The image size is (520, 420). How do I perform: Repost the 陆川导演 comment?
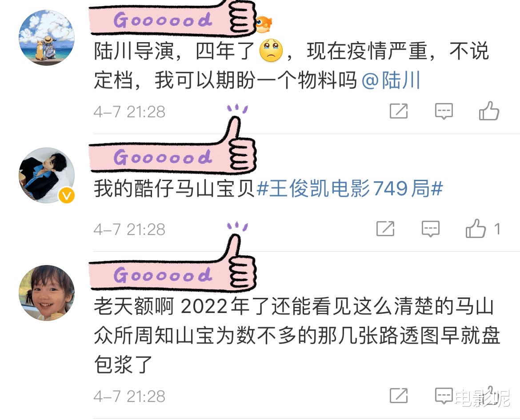399,111
